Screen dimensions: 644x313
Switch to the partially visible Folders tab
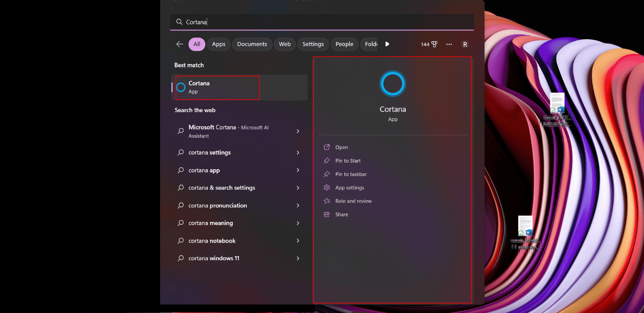370,44
